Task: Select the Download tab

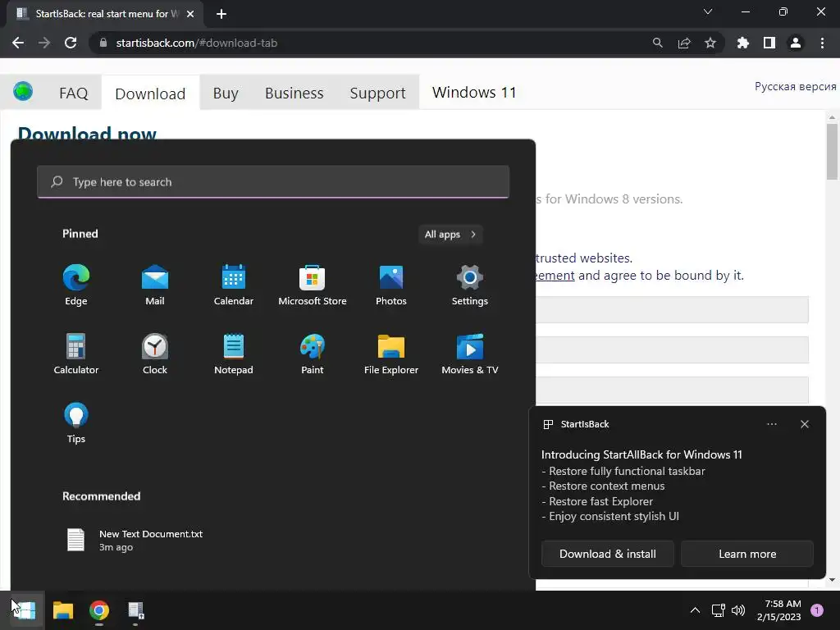Action: click(151, 94)
